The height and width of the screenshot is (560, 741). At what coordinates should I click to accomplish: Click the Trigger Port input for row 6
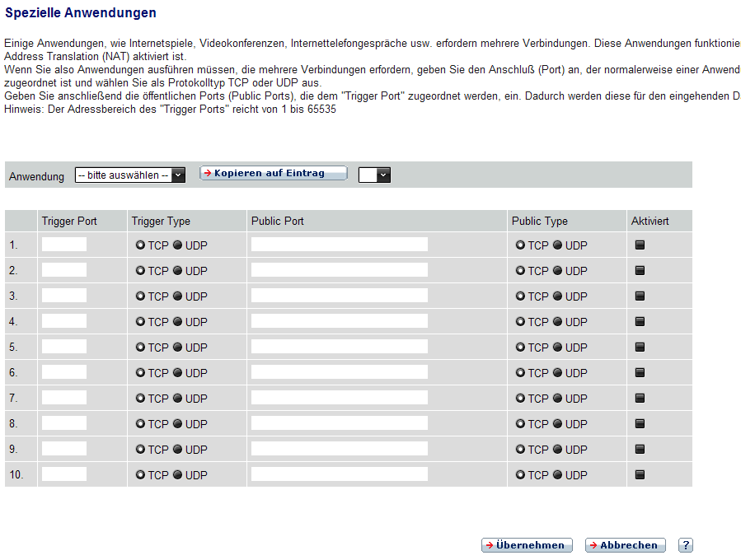click(x=64, y=372)
